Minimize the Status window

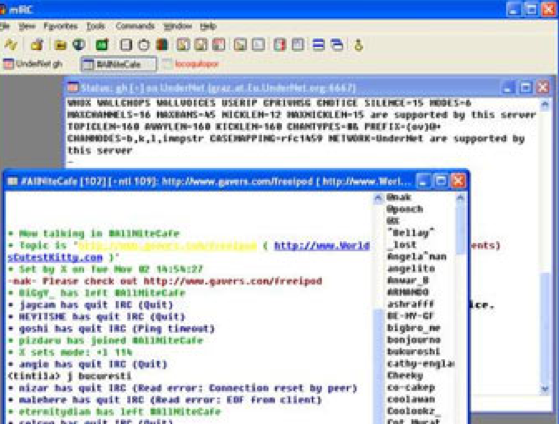coord(508,87)
